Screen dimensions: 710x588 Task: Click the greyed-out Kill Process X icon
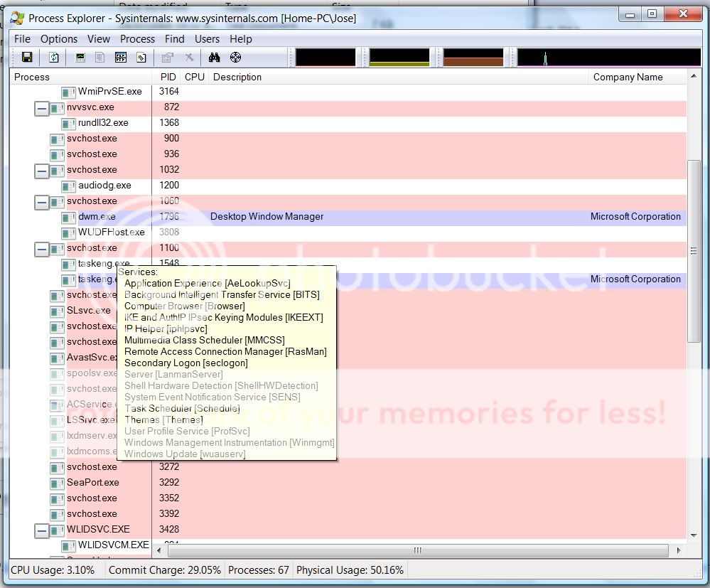189,57
